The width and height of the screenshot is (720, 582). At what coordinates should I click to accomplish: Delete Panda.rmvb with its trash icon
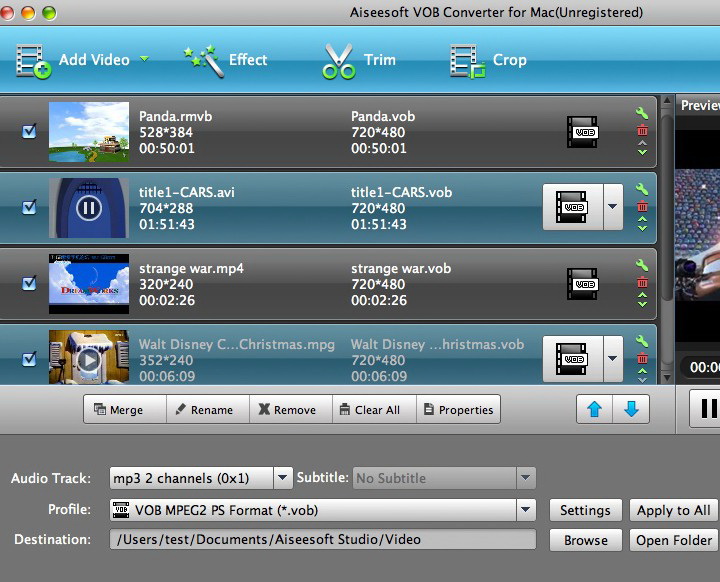click(x=642, y=130)
